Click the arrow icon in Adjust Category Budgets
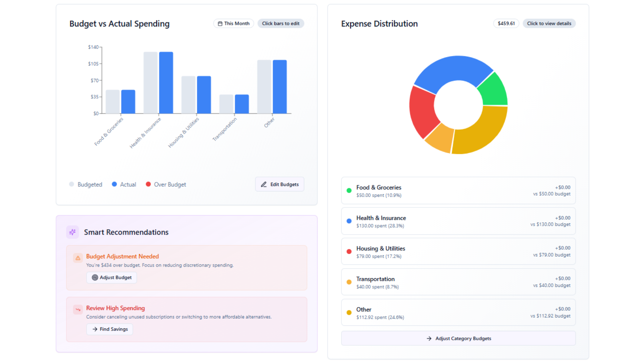Viewport: 644px width, 362px height. point(429,339)
